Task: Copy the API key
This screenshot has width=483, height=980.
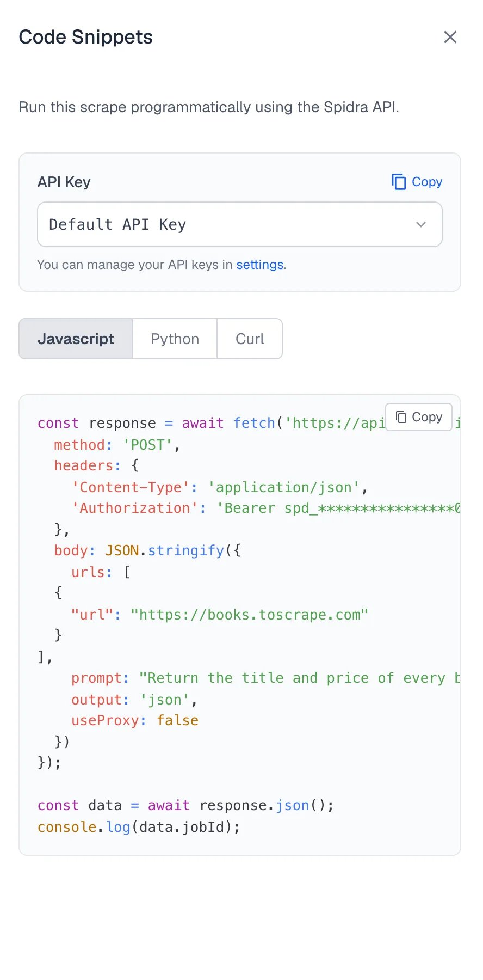Action: click(x=417, y=182)
